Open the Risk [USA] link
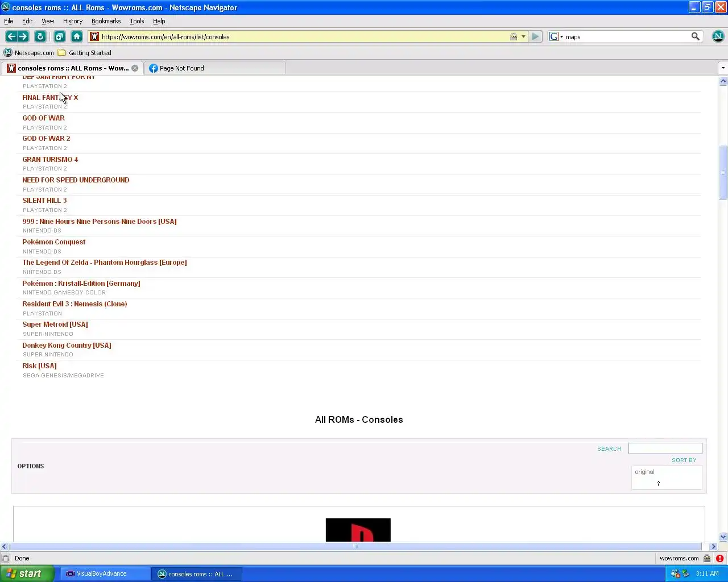The height and width of the screenshot is (582, 728). pyautogui.click(x=39, y=366)
